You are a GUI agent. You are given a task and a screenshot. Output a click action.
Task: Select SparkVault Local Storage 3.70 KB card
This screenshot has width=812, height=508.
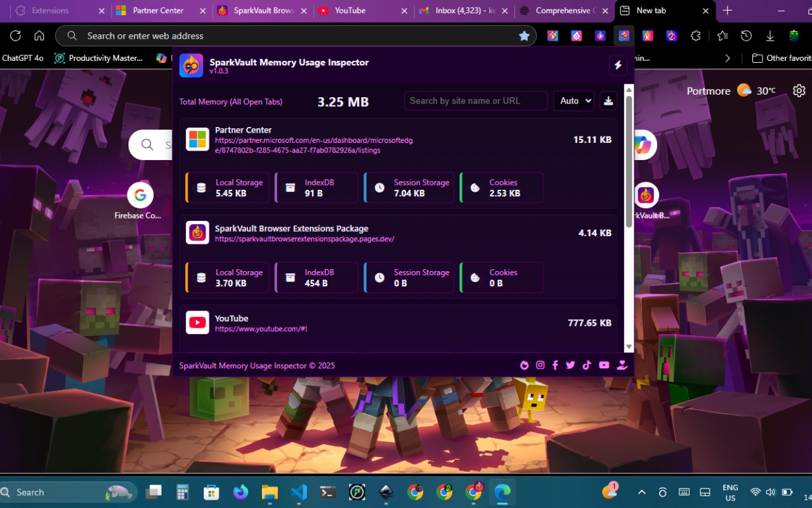pos(227,277)
